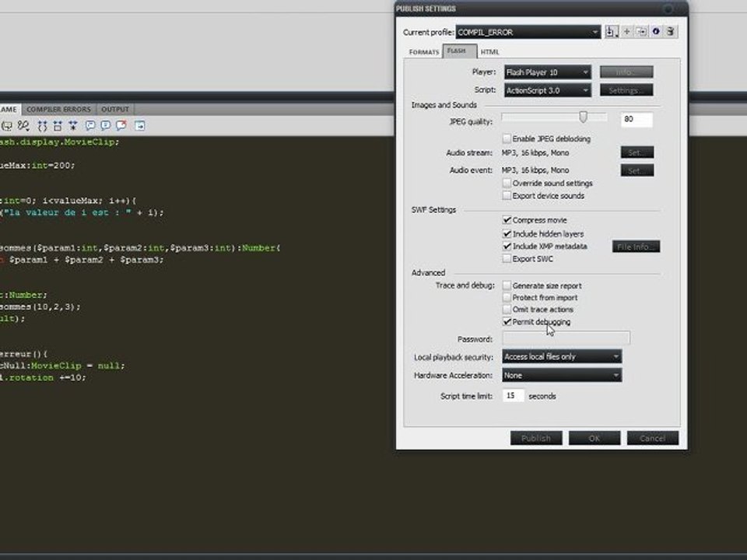Click the Player Info button
747x560 pixels.
626,72
